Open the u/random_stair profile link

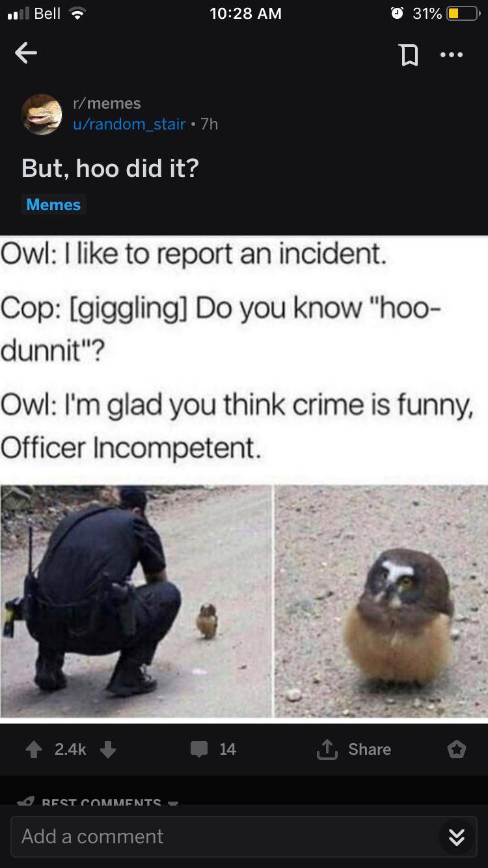129,124
